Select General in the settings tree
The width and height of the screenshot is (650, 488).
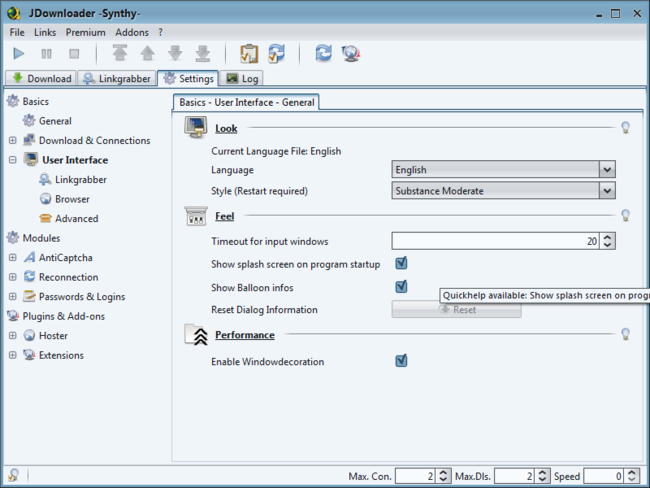pos(47,121)
